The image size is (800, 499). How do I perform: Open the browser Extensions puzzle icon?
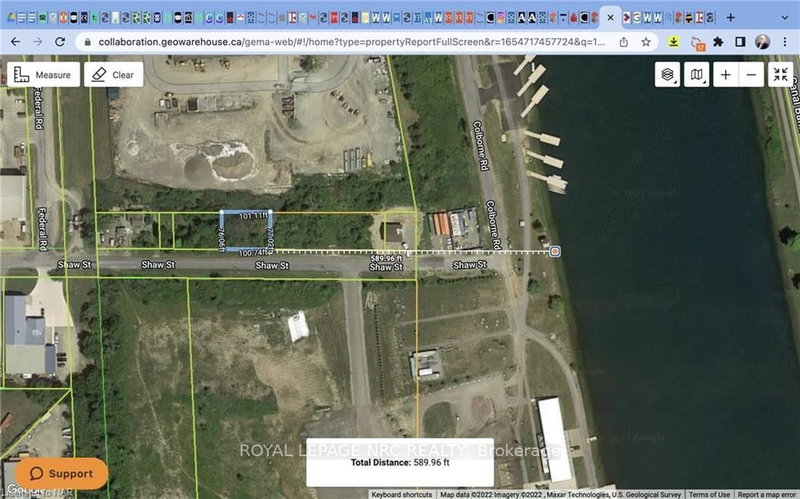coord(716,42)
